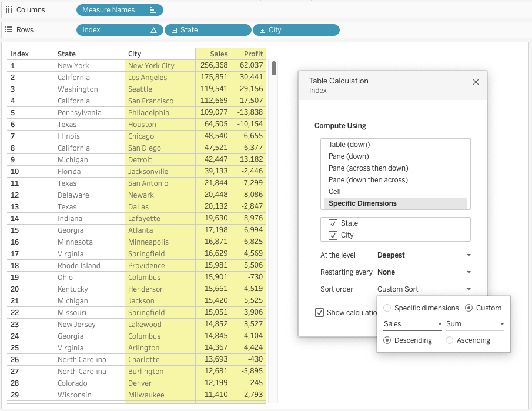This screenshot has width=532, height=411.
Task: Uncheck the City dimension checkbox
Action: (333, 235)
